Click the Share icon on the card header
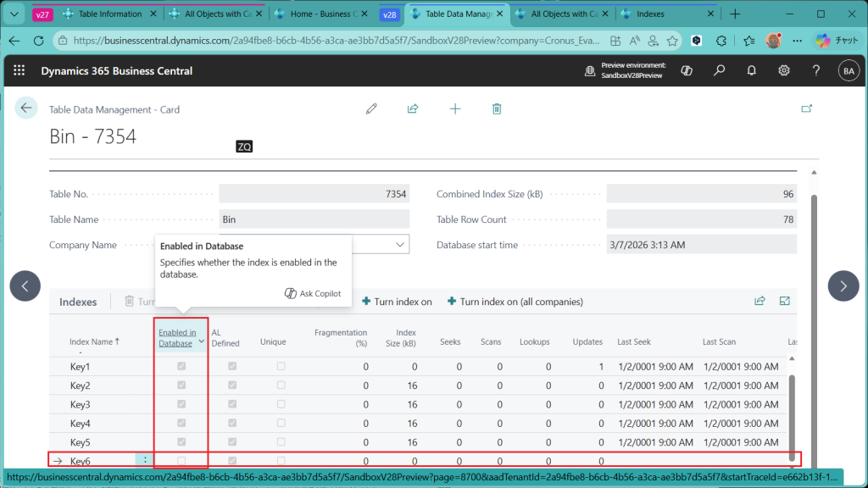This screenshot has height=488, width=868. point(413,108)
